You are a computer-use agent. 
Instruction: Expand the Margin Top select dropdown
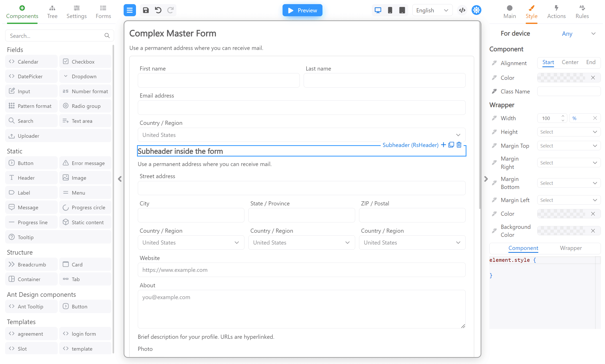pos(569,146)
